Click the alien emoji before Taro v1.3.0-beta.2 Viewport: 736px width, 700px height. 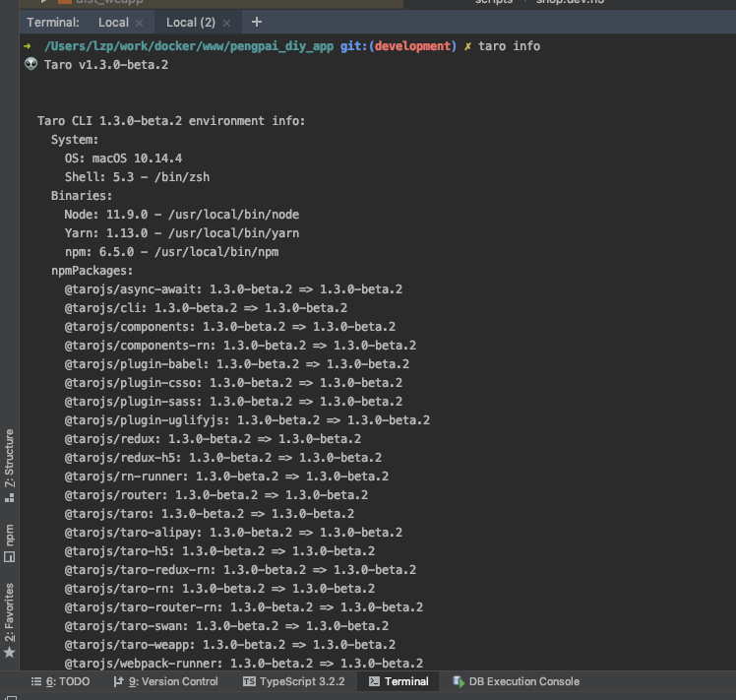pos(31,64)
